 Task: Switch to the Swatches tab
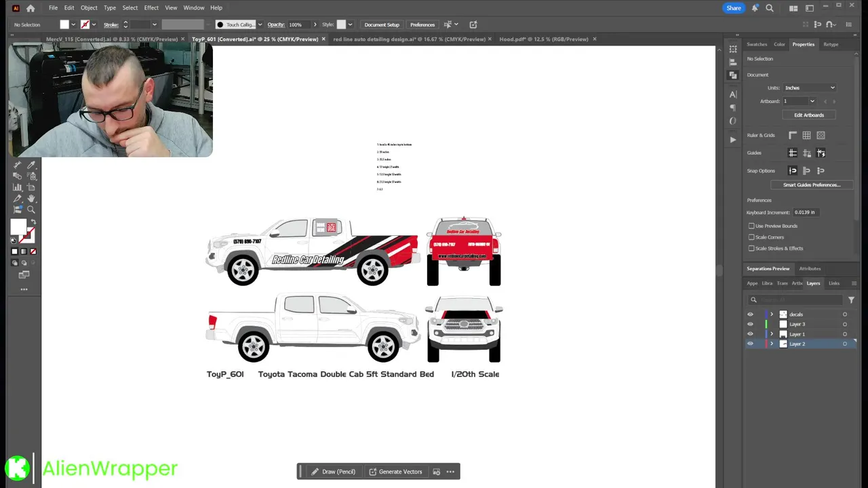tap(757, 44)
